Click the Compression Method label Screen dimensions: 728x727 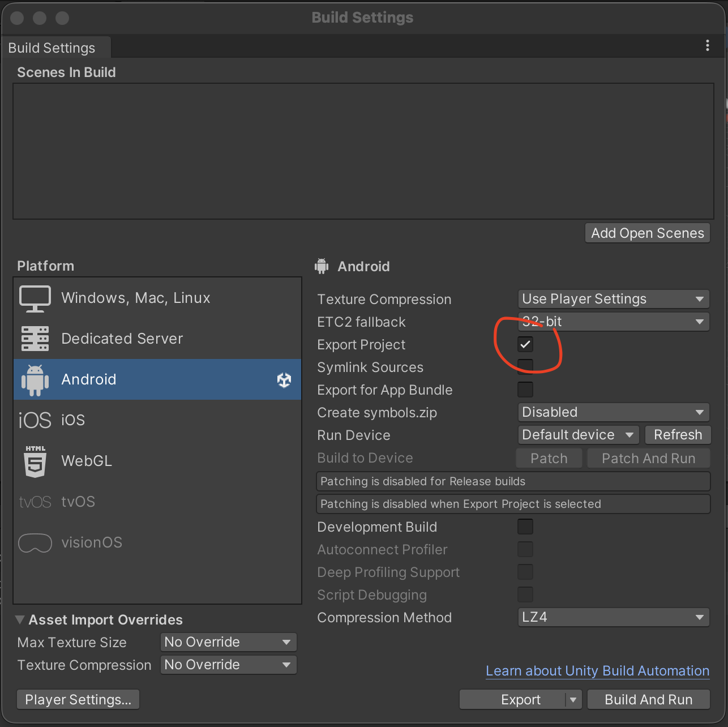tap(384, 618)
